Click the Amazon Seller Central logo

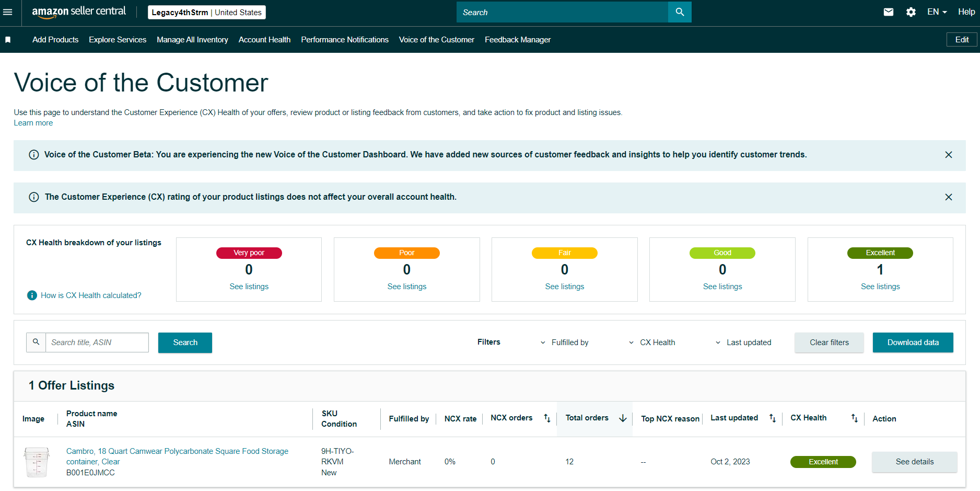tap(79, 12)
